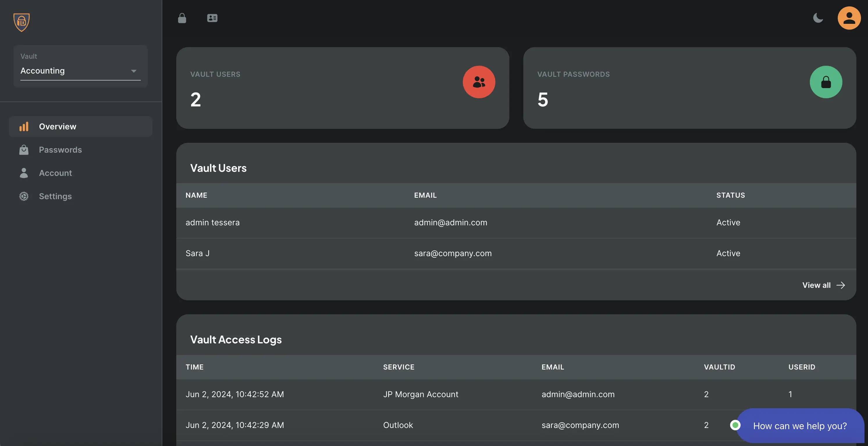Click the Settings gear icon in sidebar
868x446 pixels.
[24, 196]
